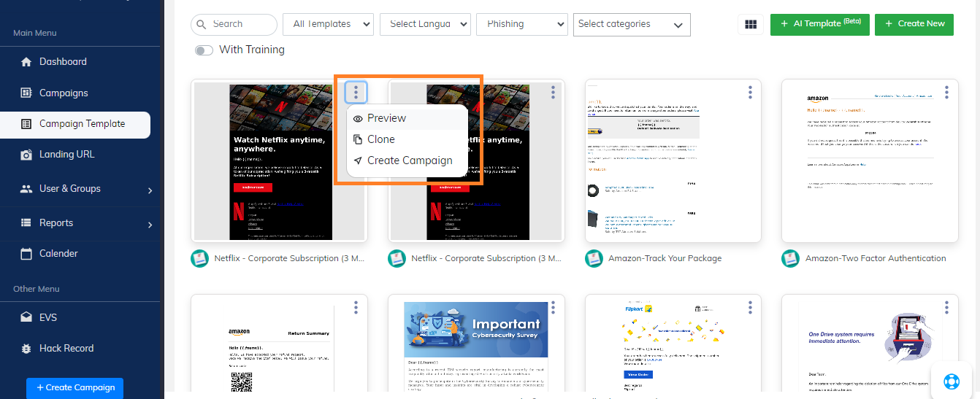Click the Reports sidebar icon
The width and height of the screenshot is (980, 399).
pos(26,222)
